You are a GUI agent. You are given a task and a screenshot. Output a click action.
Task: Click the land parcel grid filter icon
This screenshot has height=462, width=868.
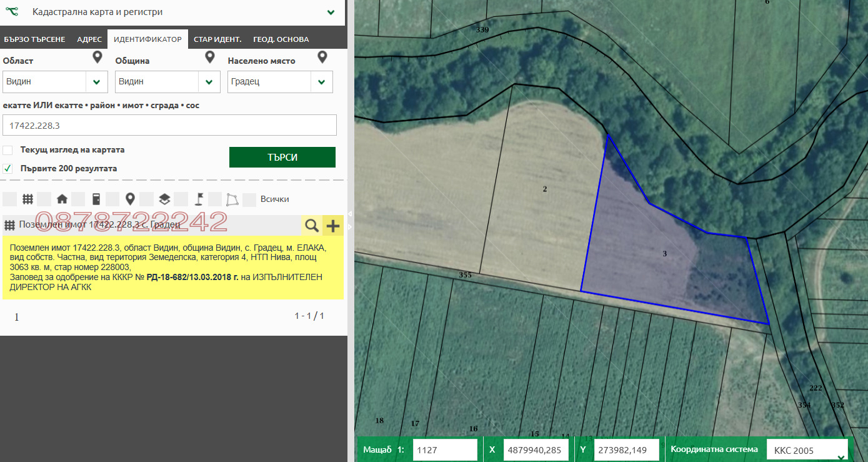point(27,199)
